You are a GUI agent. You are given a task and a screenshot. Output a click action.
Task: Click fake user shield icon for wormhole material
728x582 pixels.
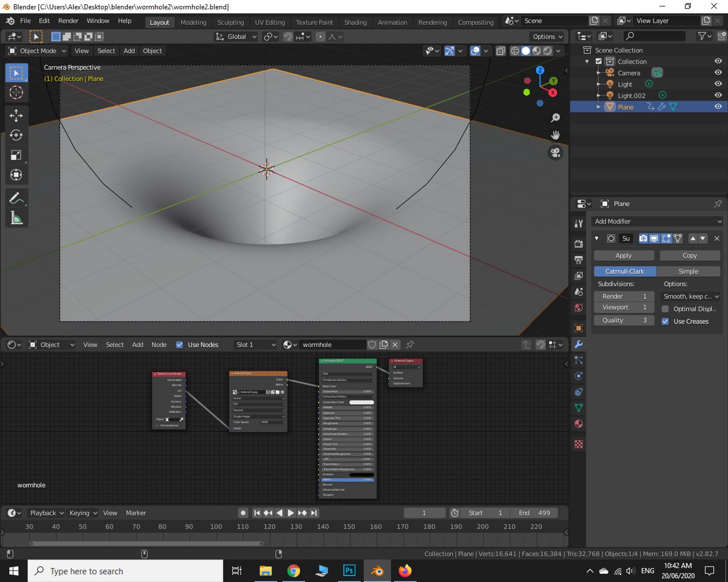tap(372, 345)
